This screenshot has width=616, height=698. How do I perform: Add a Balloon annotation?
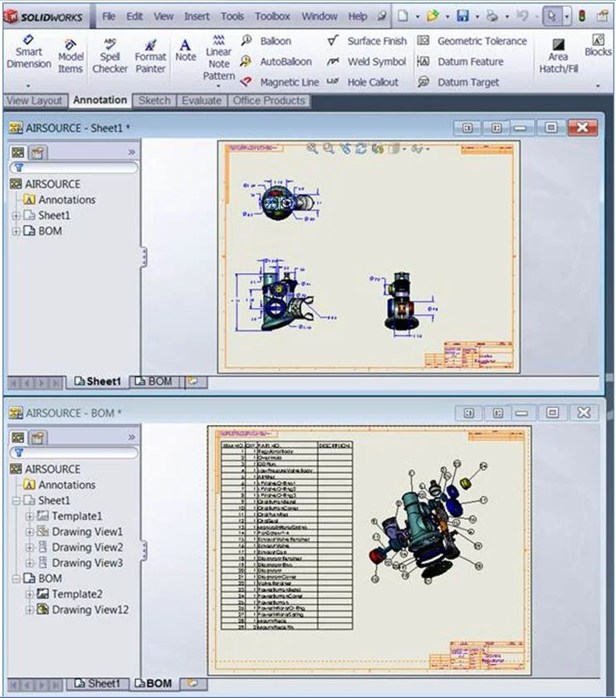tap(266, 41)
